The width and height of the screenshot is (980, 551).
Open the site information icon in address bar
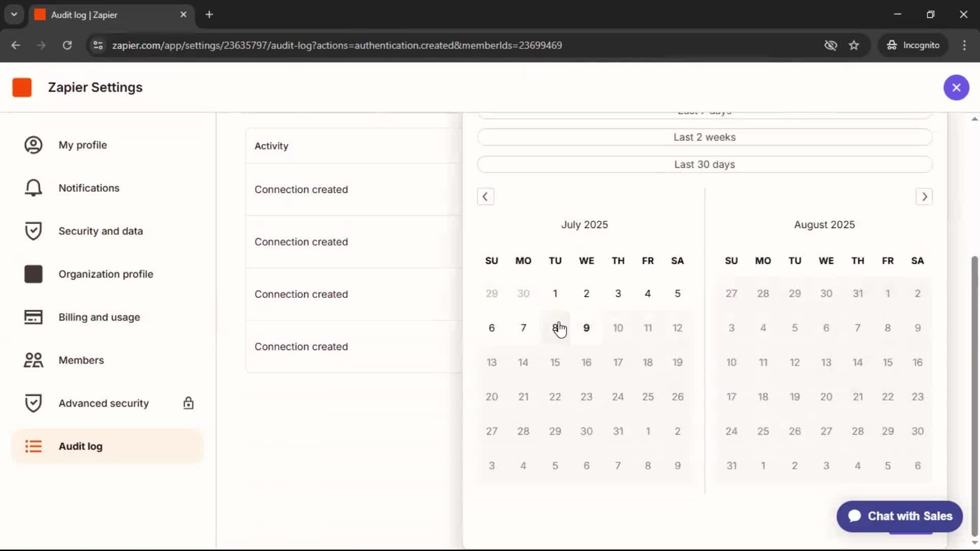click(98, 45)
